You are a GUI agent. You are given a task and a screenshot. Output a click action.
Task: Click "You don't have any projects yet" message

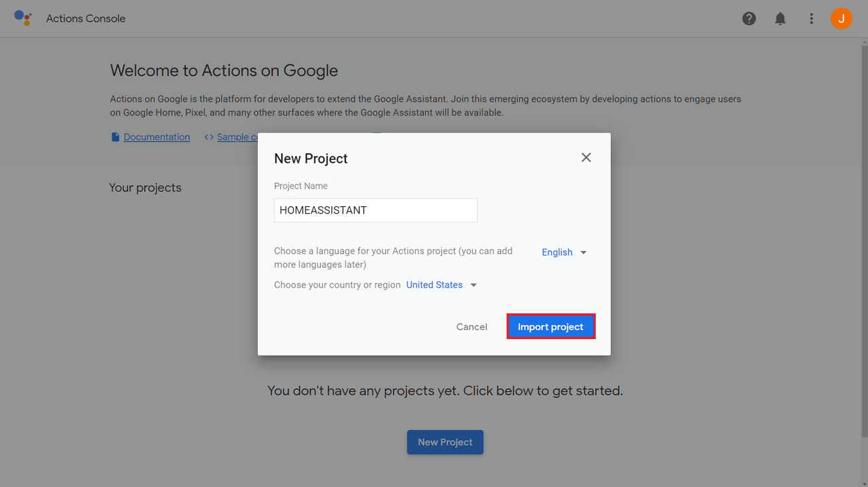click(445, 391)
